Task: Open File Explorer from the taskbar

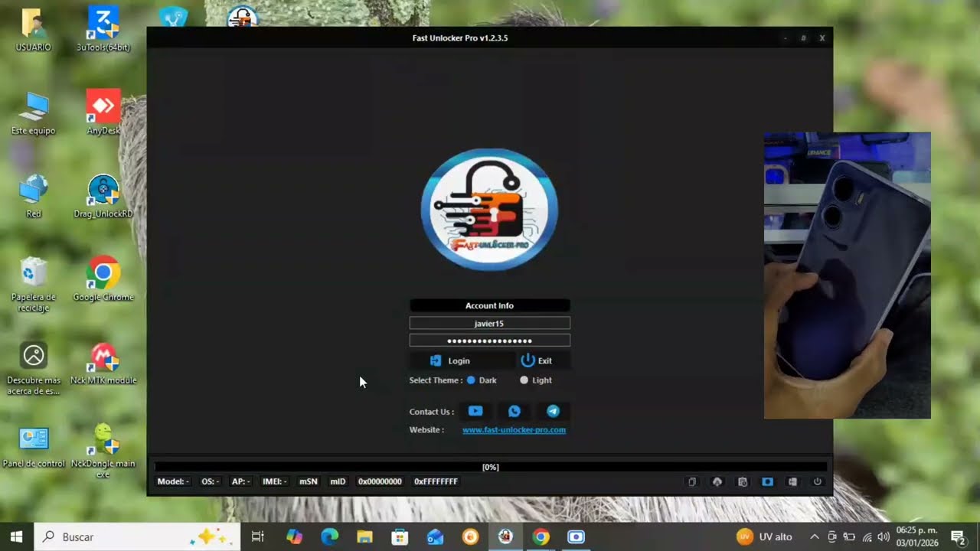Action: click(364, 536)
